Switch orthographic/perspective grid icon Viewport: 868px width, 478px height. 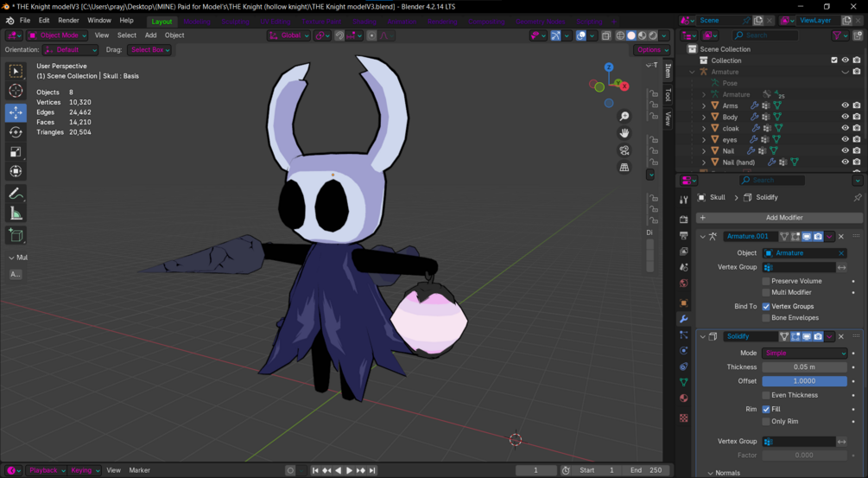pyautogui.click(x=624, y=168)
